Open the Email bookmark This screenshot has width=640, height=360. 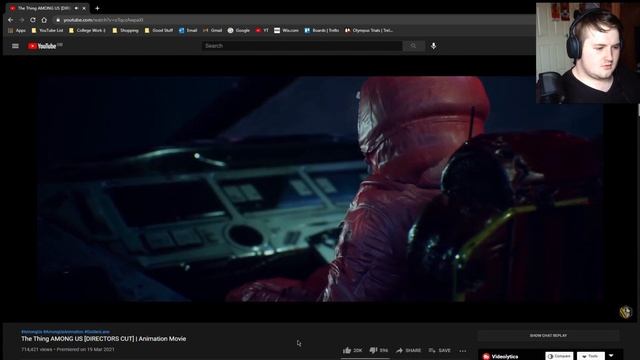pyautogui.click(x=188, y=30)
